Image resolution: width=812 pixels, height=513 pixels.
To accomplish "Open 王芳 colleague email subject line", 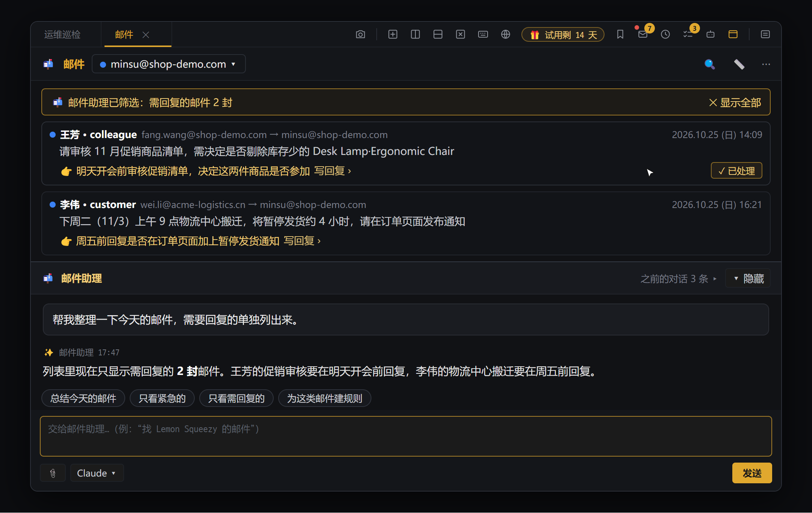I will (x=257, y=151).
